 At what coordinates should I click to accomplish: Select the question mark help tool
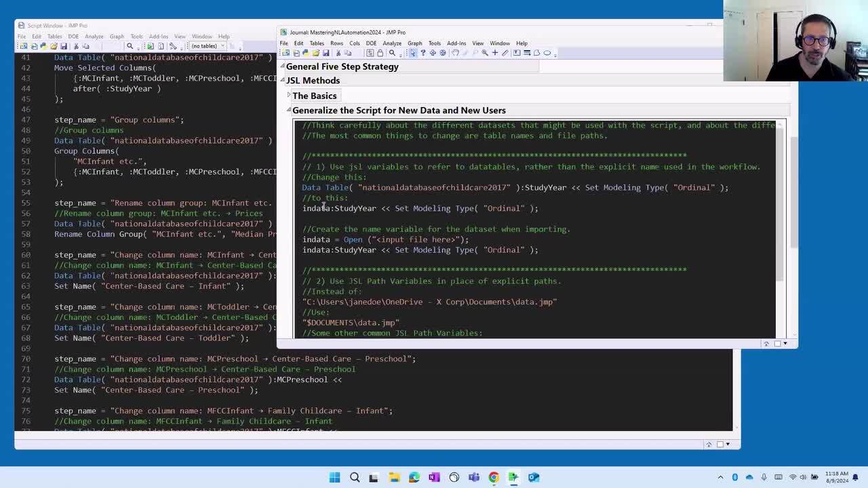(422, 53)
